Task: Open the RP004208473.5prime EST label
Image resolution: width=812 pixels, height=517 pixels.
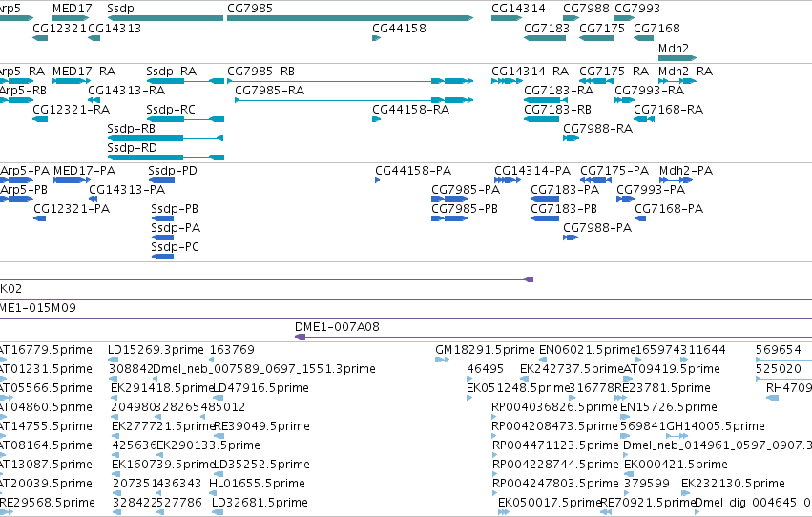Action: pos(555,426)
